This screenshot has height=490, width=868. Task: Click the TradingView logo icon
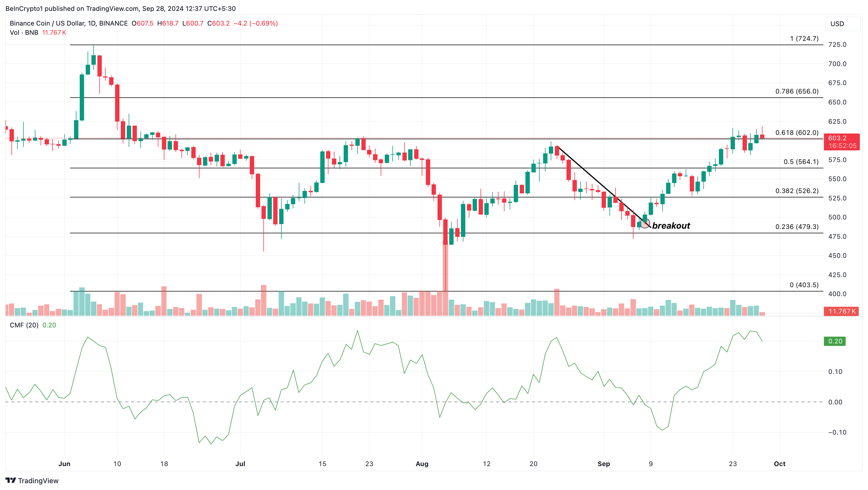coord(10,480)
